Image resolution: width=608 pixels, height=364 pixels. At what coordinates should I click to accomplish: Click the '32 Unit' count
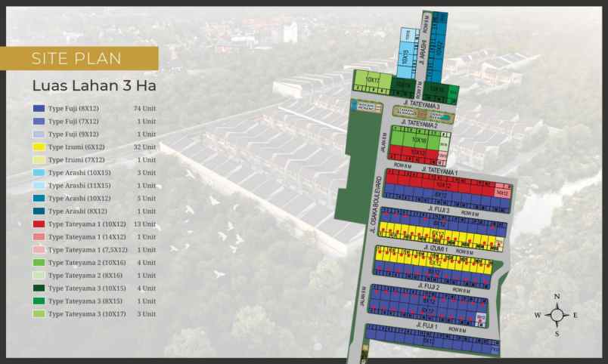tap(144, 147)
